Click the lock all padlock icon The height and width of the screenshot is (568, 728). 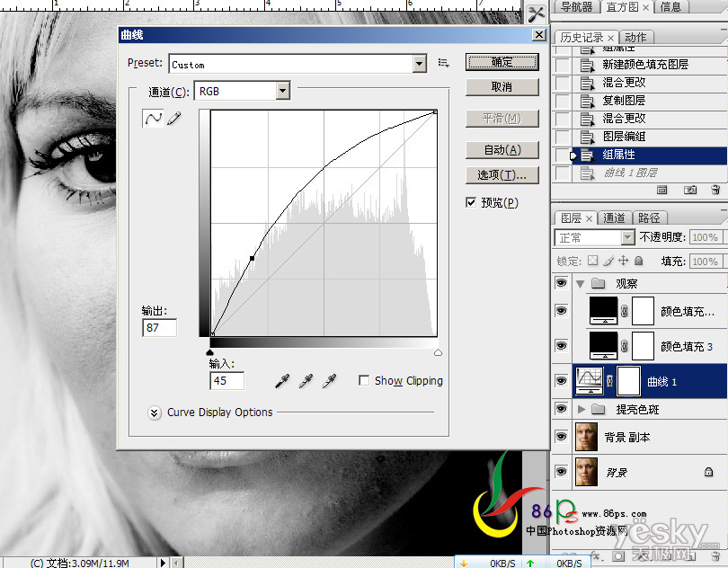639,261
